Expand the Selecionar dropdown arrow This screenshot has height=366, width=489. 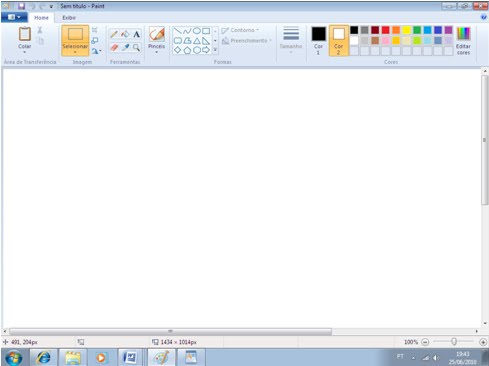pyautogui.click(x=75, y=52)
